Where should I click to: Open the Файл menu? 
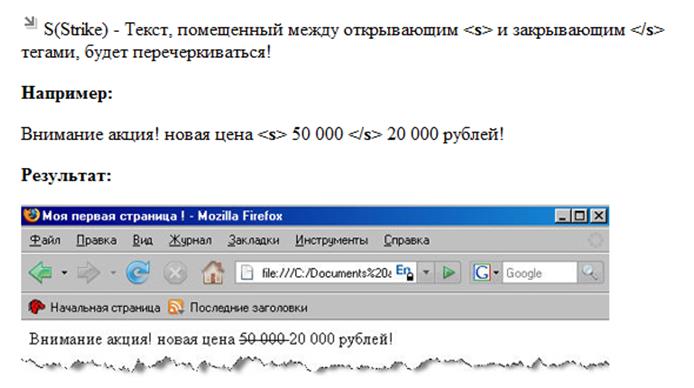coord(45,240)
